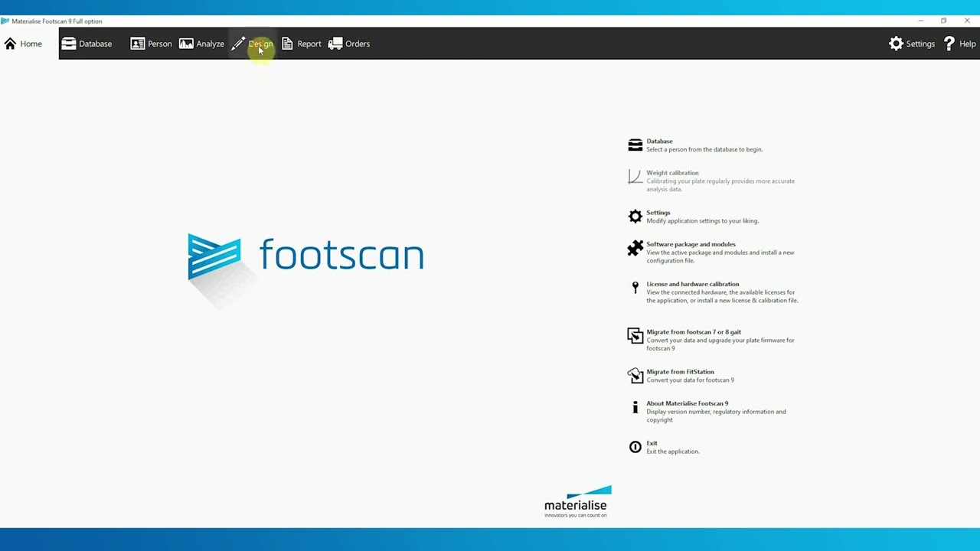Open License and hardware calibration
Screen dimensions: 980x551
coord(693,284)
